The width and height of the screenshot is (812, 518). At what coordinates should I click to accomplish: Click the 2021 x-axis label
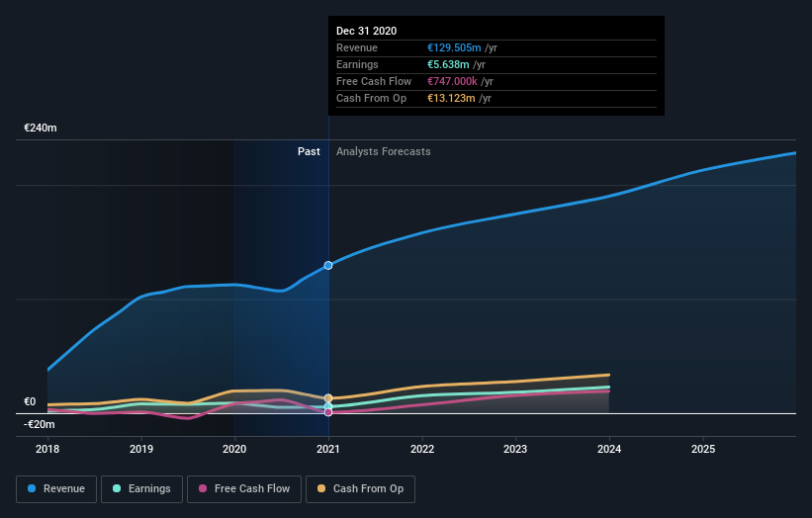pyautogui.click(x=328, y=449)
